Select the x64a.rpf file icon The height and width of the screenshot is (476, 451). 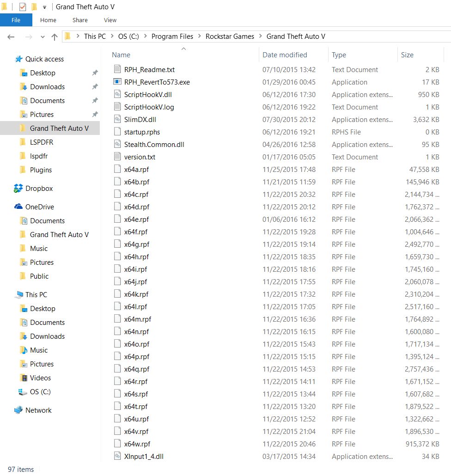(117, 169)
